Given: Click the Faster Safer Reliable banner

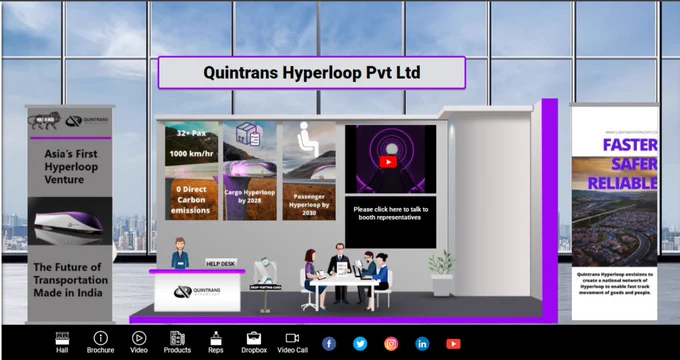Looking at the screenshot, I should tap(614, 212).
